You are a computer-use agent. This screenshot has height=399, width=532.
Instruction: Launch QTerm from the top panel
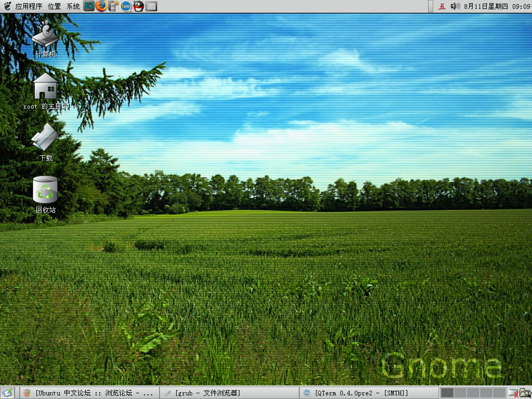(126, 6)
